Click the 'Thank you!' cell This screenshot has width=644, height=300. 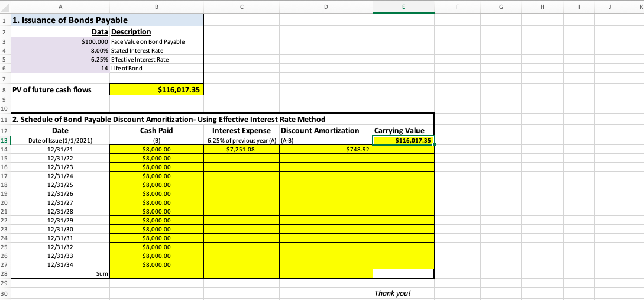pos(403,293)
